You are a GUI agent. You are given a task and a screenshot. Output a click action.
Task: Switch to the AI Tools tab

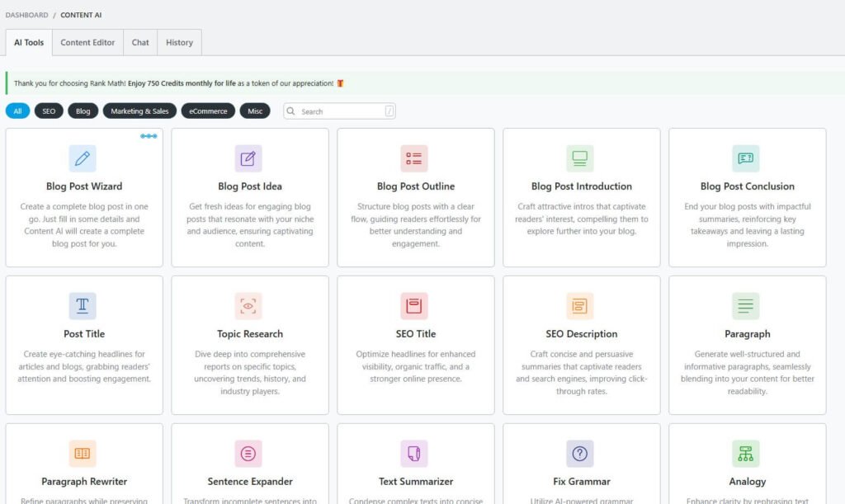point(29,43)
